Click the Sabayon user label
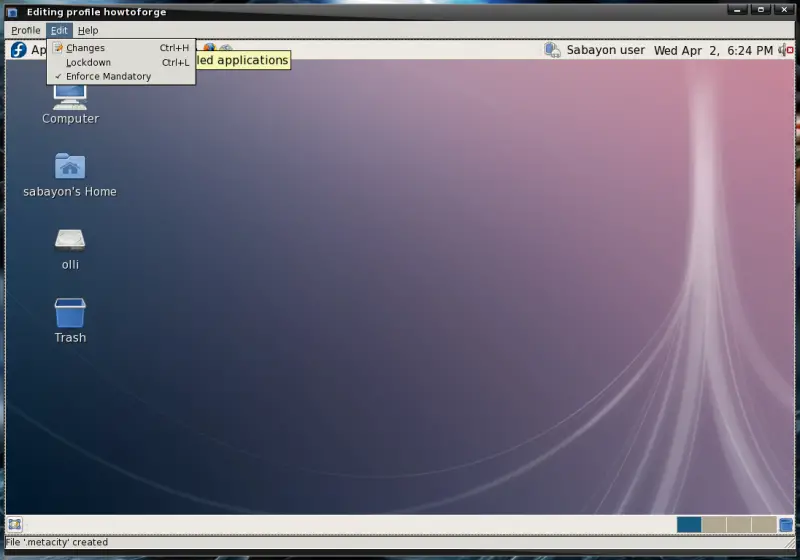This screenshot has height=560, width=800. (606, 50)
